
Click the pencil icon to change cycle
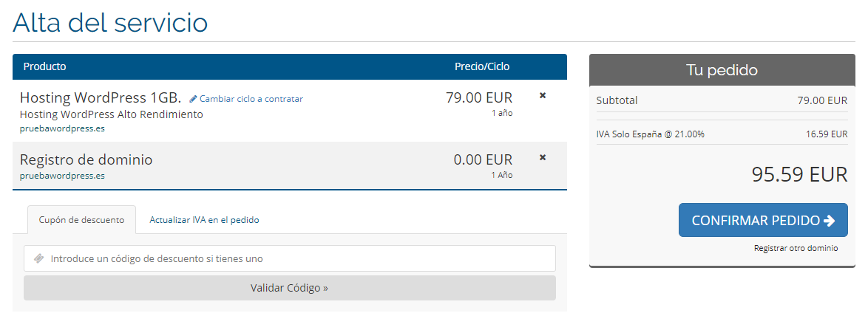194,99
